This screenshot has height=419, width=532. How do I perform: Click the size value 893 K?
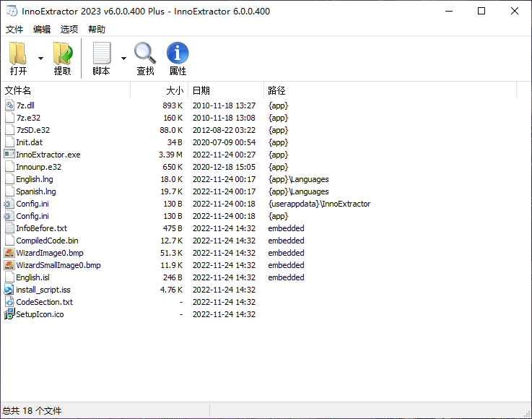tap(173, 105)
